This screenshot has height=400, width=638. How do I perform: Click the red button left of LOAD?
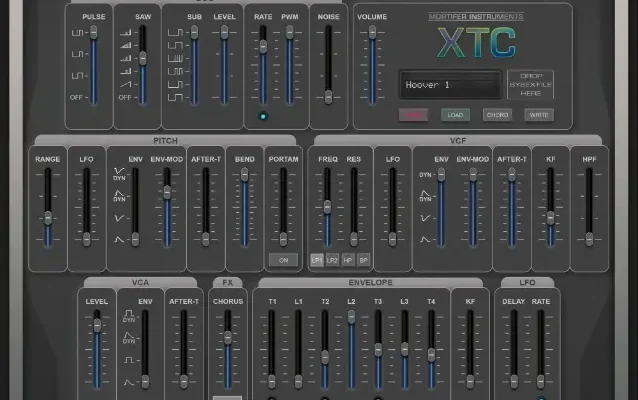pyautogui.click(x=412, y=115)
